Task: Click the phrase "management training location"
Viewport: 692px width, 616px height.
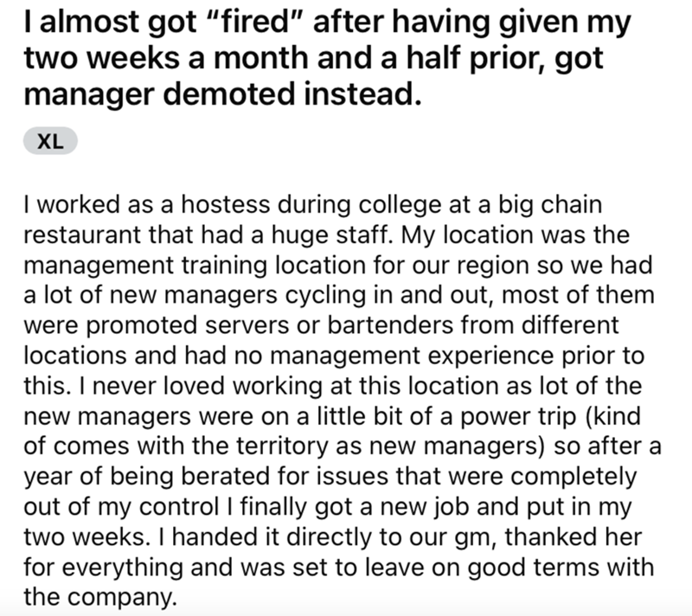Action: click(195, 266)
